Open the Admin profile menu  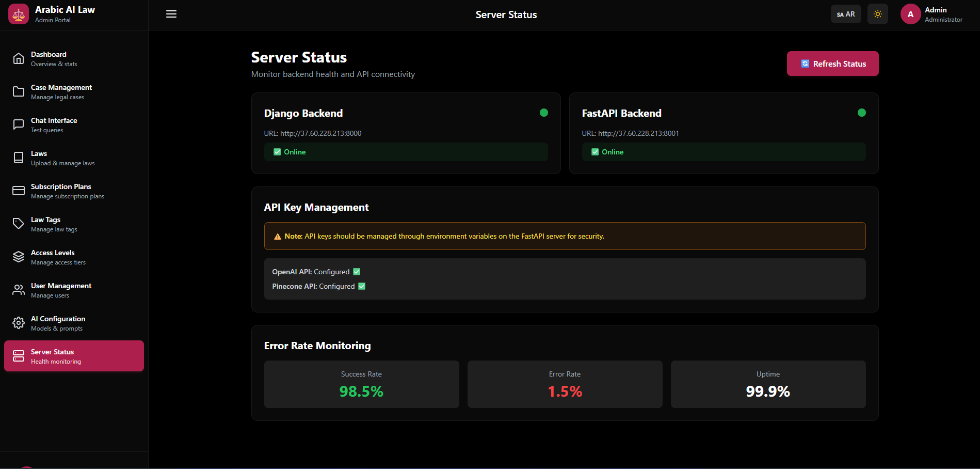[931, 14]
